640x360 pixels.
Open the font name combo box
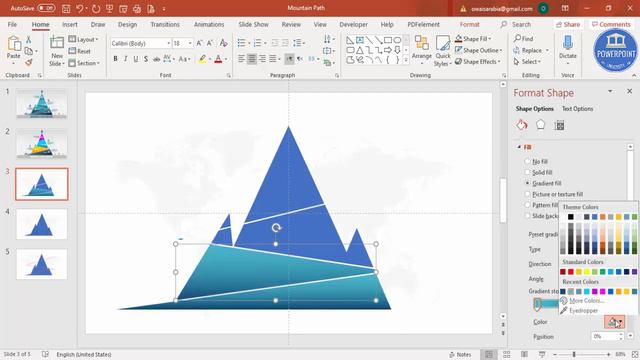coord(140,43)
